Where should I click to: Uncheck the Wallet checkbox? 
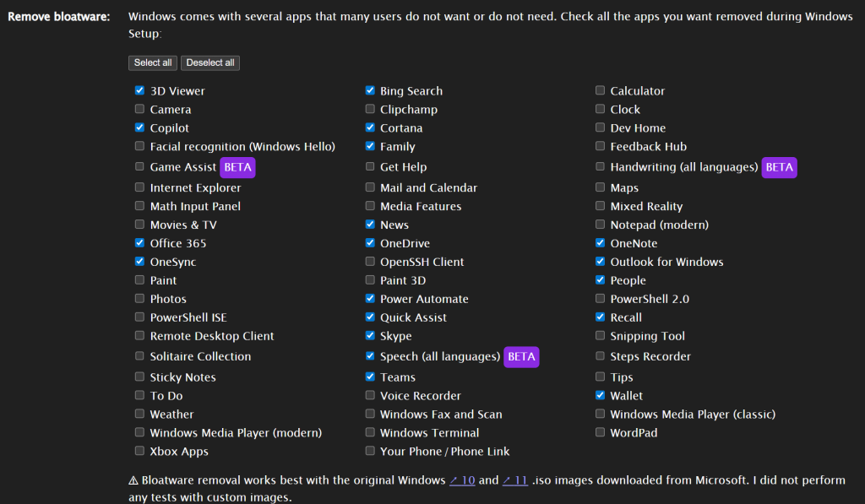[601, 395]
